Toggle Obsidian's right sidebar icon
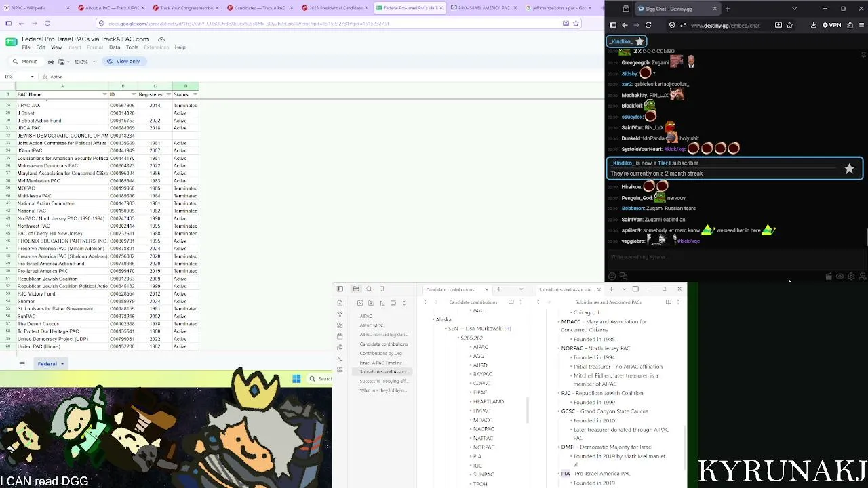 635,289
